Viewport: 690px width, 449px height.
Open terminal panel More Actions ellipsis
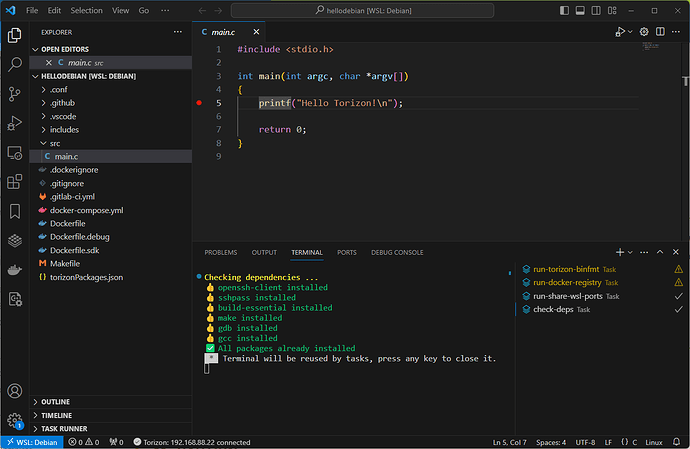pos(644,252)
